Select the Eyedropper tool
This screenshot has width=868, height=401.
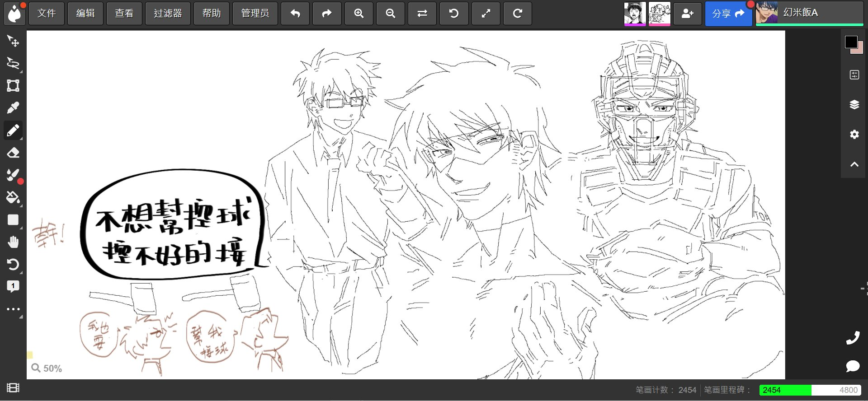(x=13, y=108)
